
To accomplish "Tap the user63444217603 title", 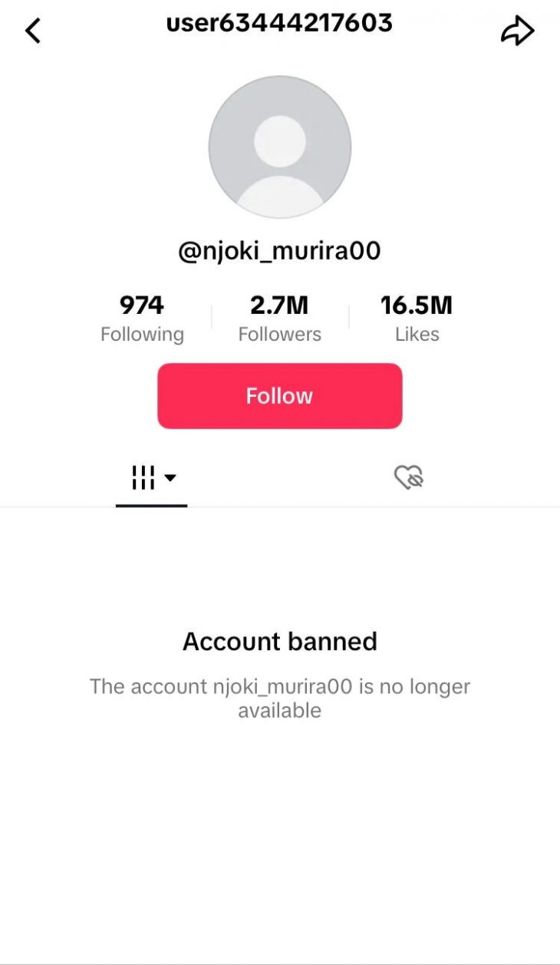I will click(x=280, y=23).
